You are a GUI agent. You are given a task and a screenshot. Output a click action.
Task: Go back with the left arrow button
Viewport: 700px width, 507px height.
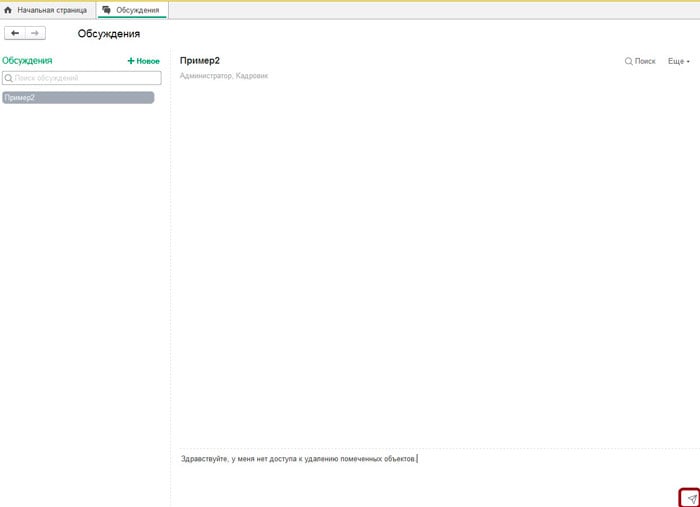pyautogui.click(x=15, y=33)
